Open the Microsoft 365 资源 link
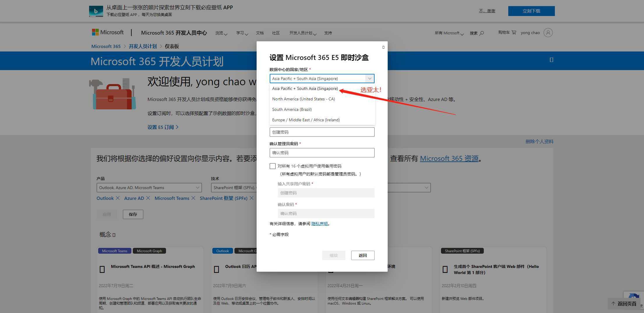 point(449,159)
